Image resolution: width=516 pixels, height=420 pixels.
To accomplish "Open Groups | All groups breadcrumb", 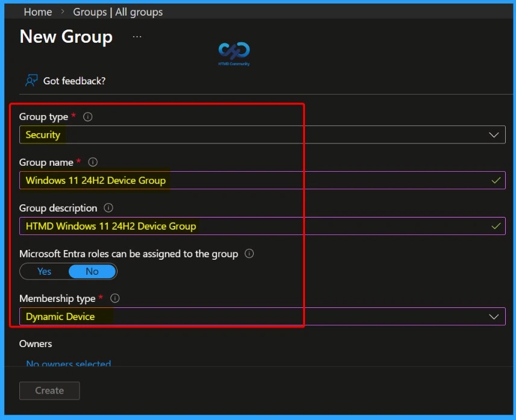I will 118,11.
